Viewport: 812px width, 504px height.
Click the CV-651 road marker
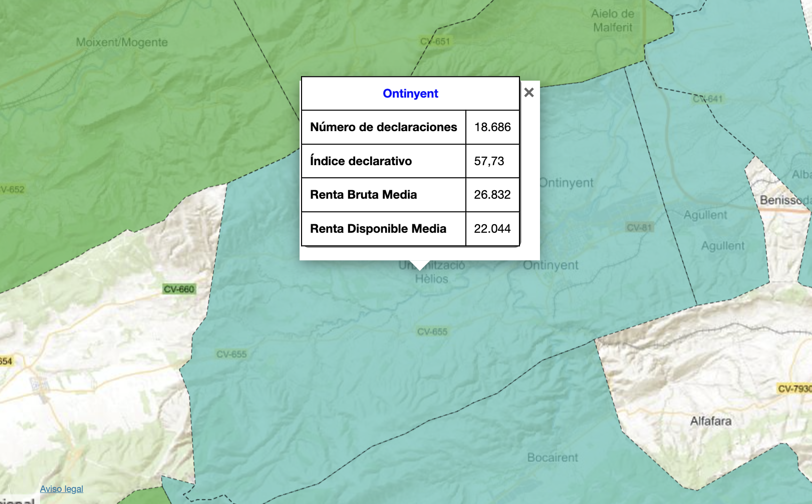[435, 42]
